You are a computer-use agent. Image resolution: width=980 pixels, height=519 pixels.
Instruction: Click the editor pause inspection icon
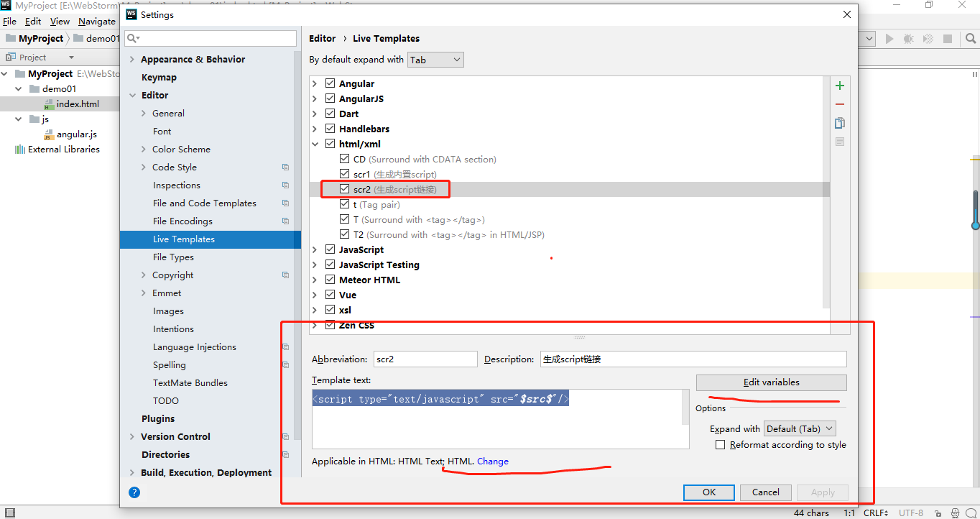coord(975,74)
